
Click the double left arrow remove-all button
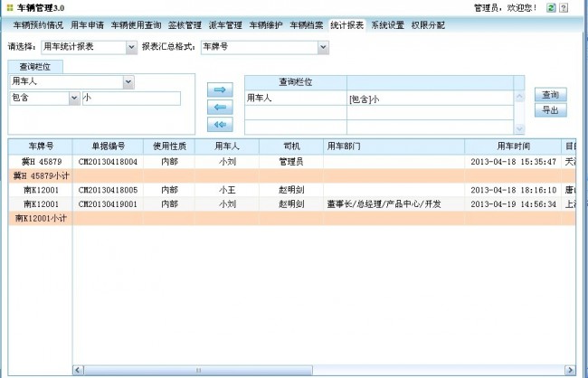[x=220, y=124]
